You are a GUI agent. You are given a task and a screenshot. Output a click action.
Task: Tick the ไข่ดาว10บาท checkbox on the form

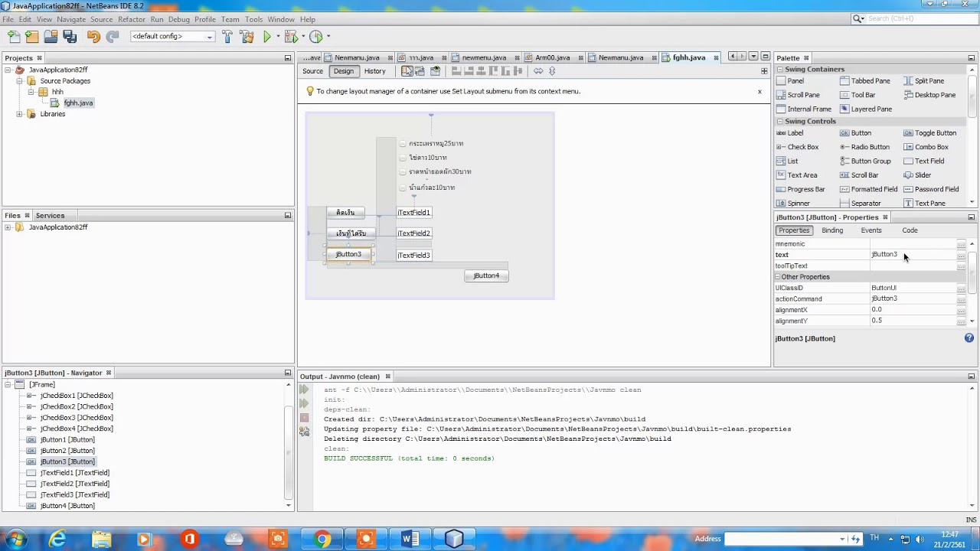tap(403, 158)
